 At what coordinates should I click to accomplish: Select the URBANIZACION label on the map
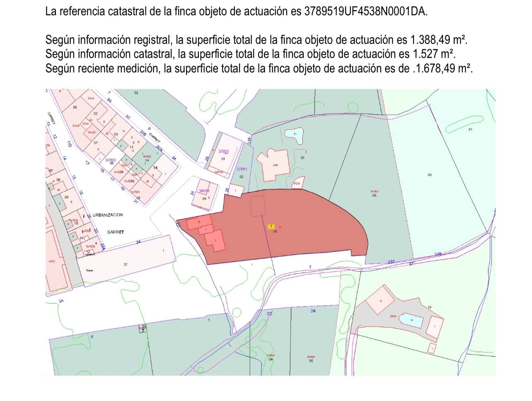[x=108, y=215]
